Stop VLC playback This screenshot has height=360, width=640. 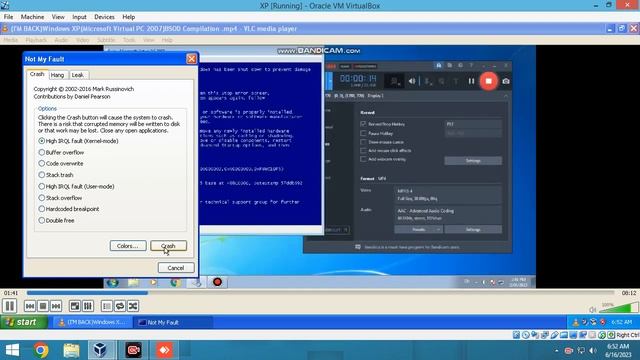click(x=43, y=306)
